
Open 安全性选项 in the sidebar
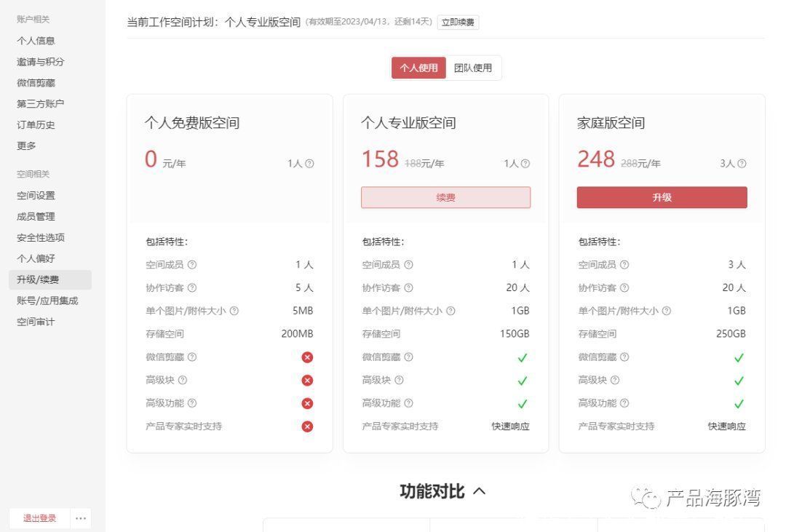click(41, 238)
